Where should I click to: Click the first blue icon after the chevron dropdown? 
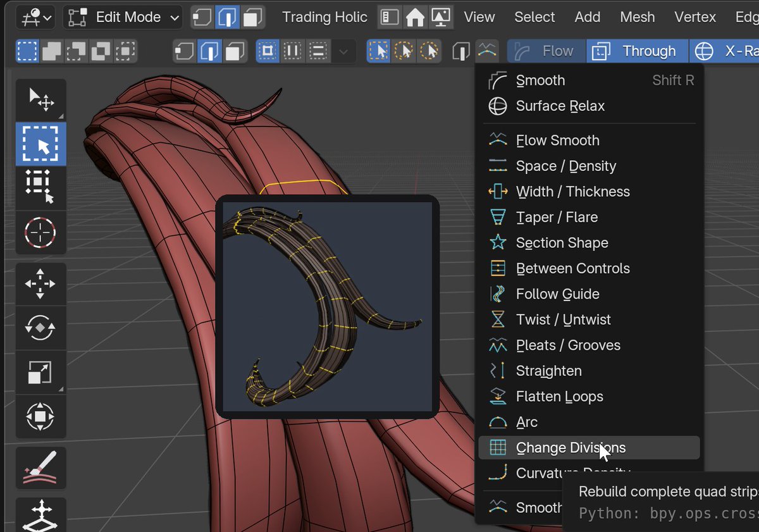379,51
